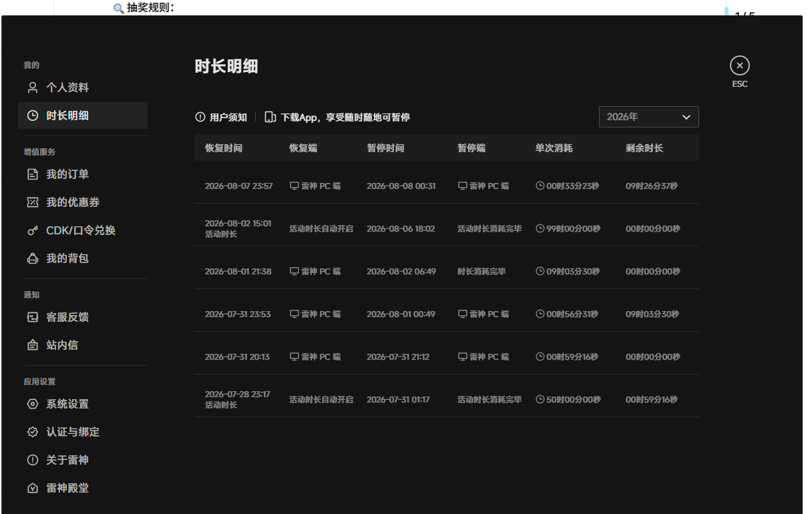Click the 用户须知 link
Viewport: 812px width, 514px height.
[x=221, y=117]
